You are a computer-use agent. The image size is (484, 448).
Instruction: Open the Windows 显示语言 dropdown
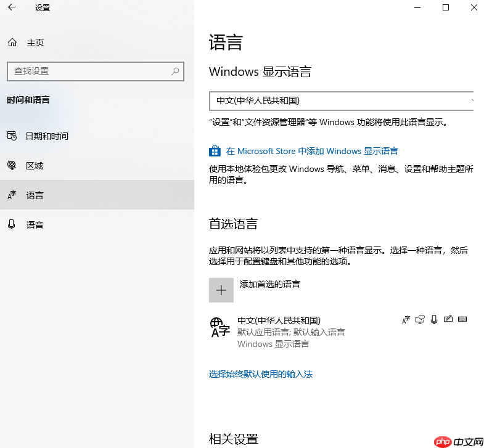(341, 101)
